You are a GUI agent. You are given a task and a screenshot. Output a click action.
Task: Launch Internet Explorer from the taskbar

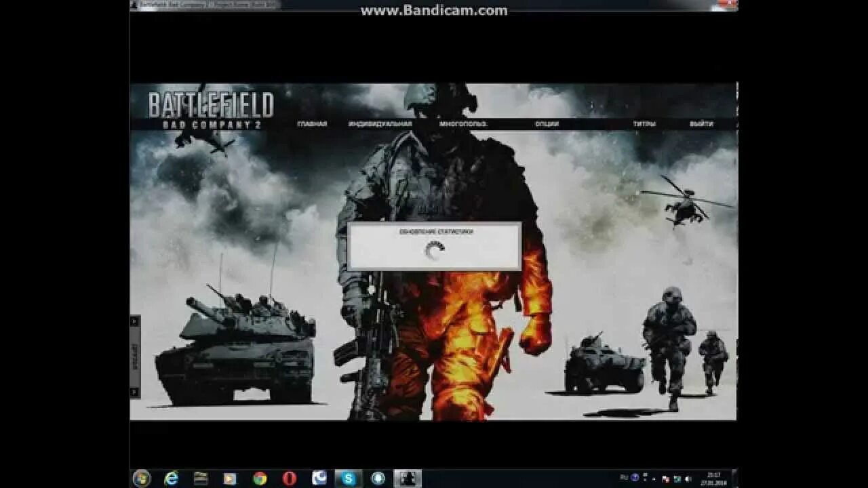click(x=171, y=479)
